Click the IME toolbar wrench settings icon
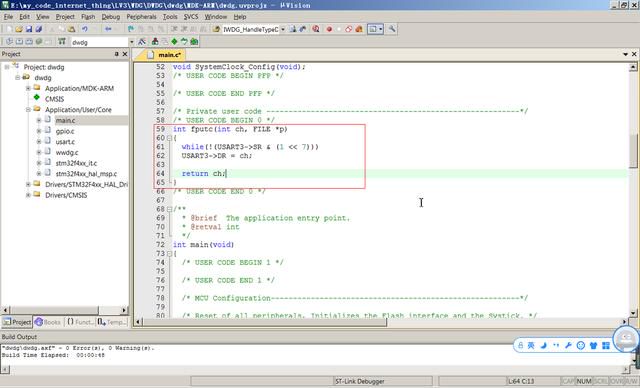The height and width of the screenshot is (388, 640). click(568, 346)
